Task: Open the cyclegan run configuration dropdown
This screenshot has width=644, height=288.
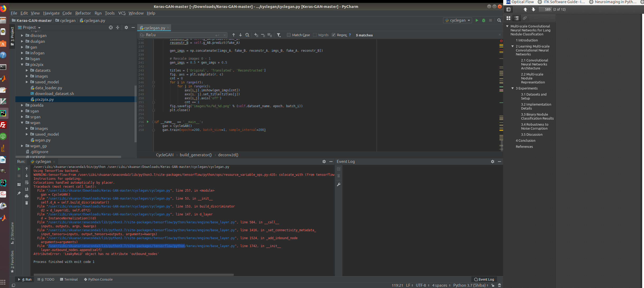Action: [x=469, y=20]
